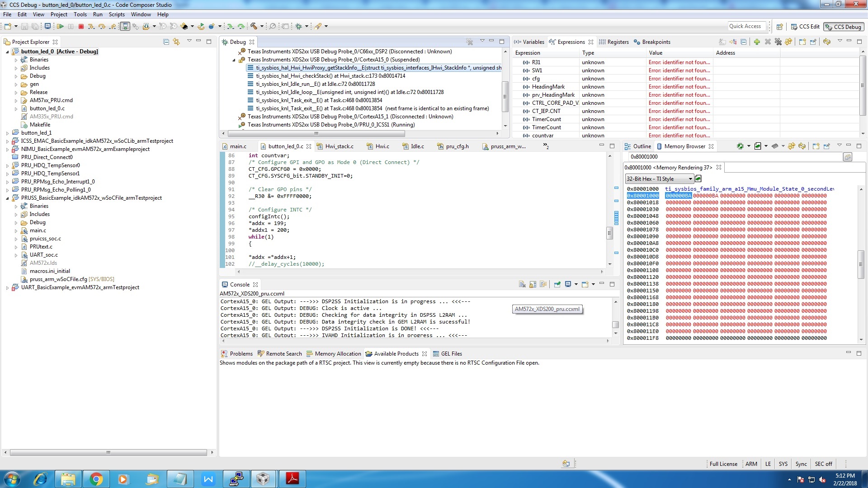Open the Scripts menu

tap(117, 14)
